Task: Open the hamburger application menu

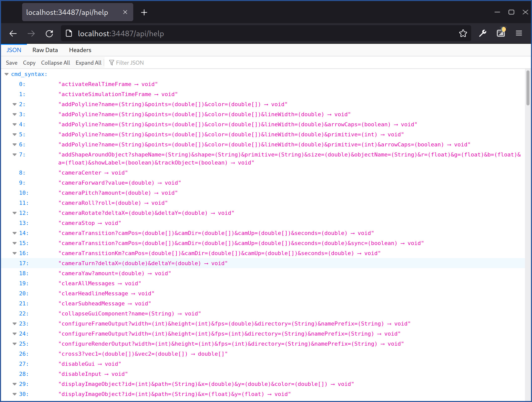Action: [519, 33]
